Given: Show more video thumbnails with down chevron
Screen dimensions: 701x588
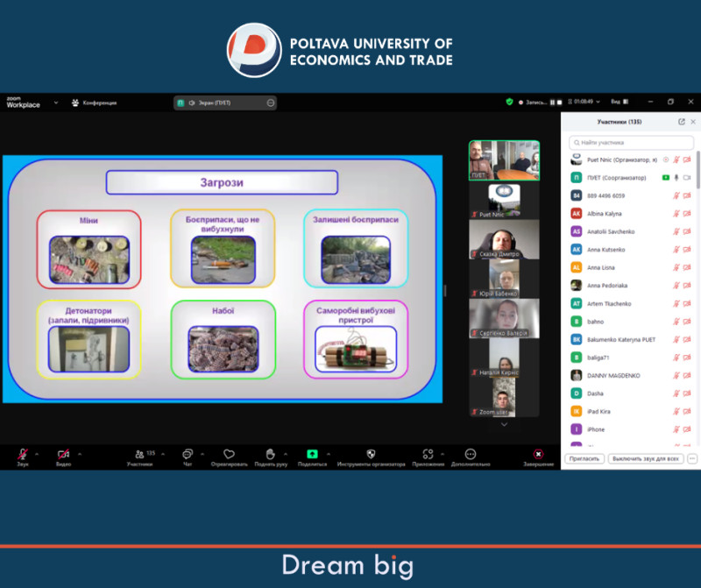Looking at the screenshot, I should coord(504,425).
